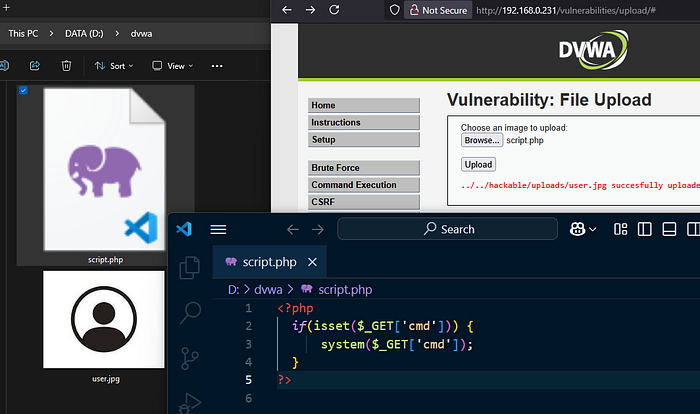
Task: Click script.php file name label in Explorer
Action: (105, 259)
